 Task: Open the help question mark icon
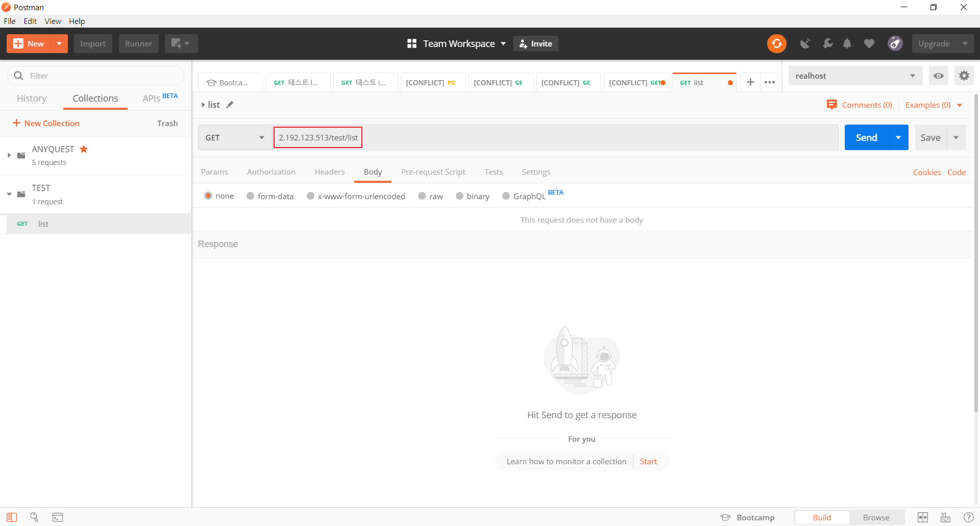[x=968, y=517]
